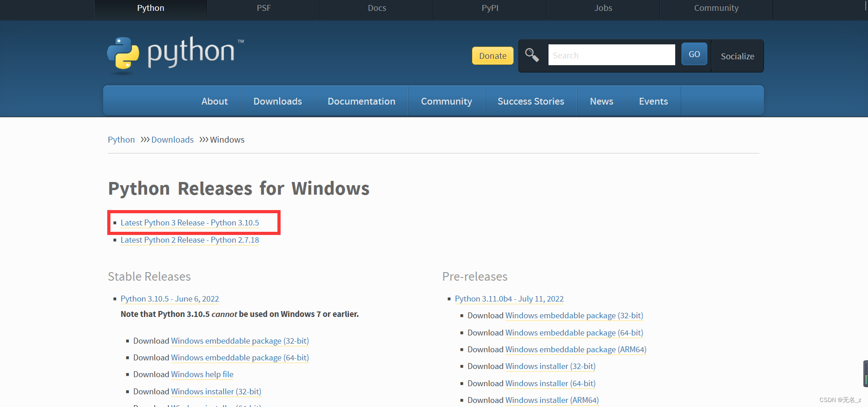Click the yellow Donate button
This screenshot has height=407, width=868.
click(493, 56)
